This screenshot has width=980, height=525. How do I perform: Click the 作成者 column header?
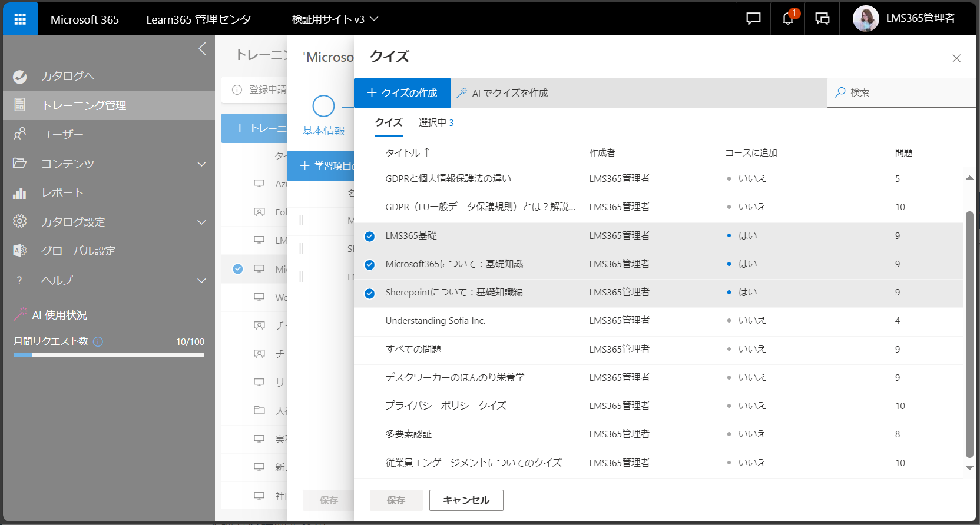(602, 152)
